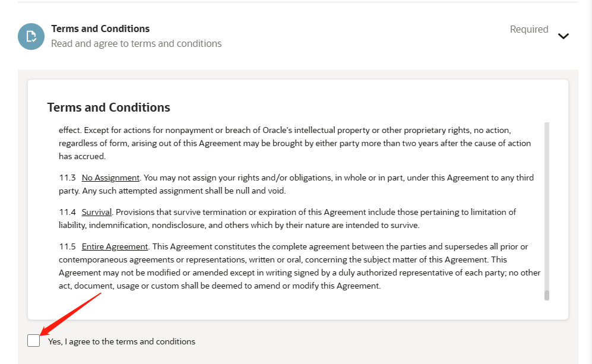Click the large Terms and Conditions card heading

click(109, 107)
